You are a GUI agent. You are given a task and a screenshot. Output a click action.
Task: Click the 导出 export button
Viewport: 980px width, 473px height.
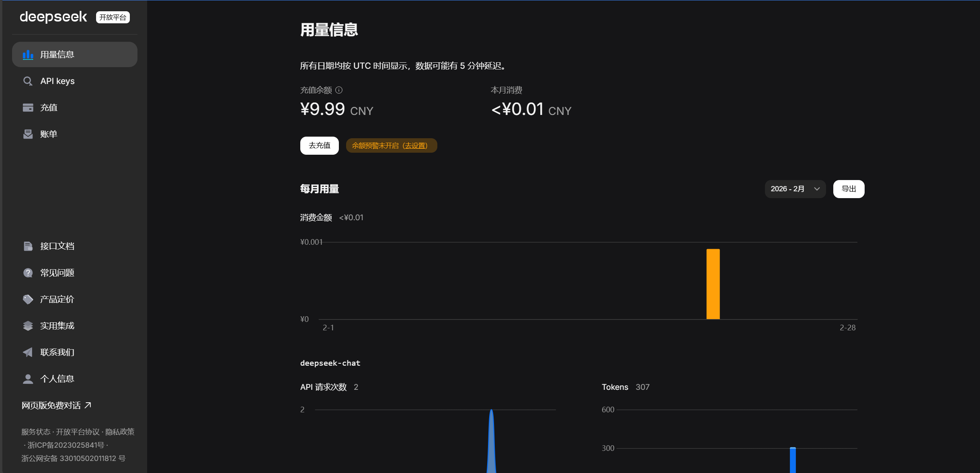tap(849, 189)
